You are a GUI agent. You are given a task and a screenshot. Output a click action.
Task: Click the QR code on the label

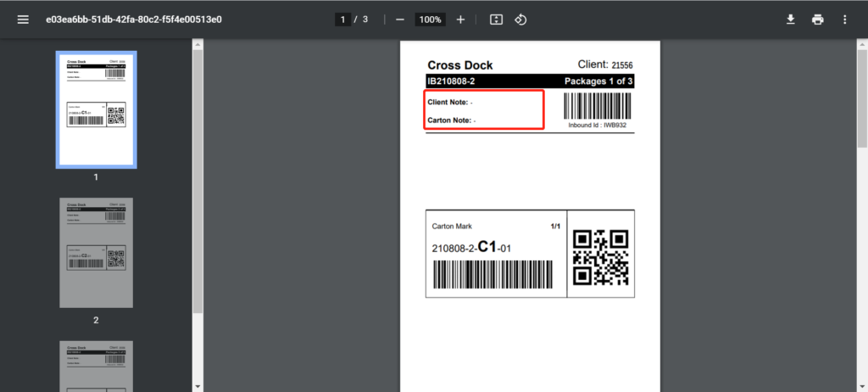[x=600, y=257]
